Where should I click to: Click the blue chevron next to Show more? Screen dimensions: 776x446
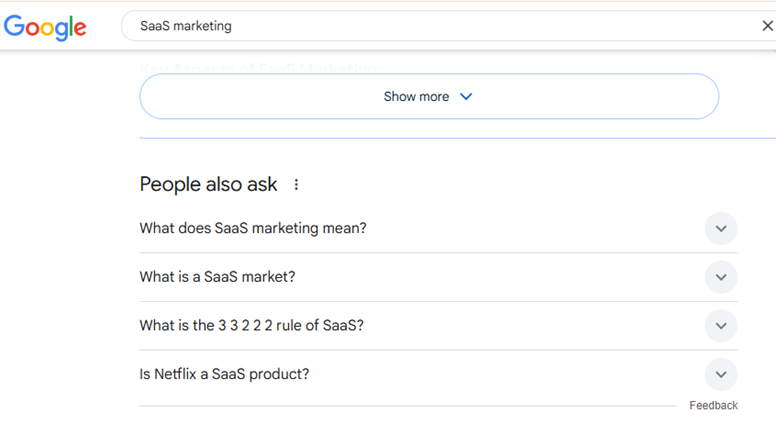pos(466,97)
